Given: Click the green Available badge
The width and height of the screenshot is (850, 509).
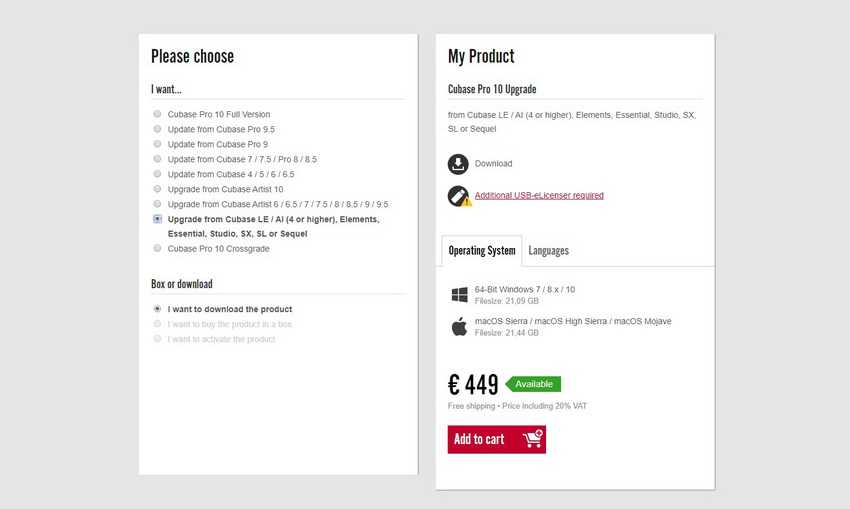Looking at the screenshot, I should (534, 384).
